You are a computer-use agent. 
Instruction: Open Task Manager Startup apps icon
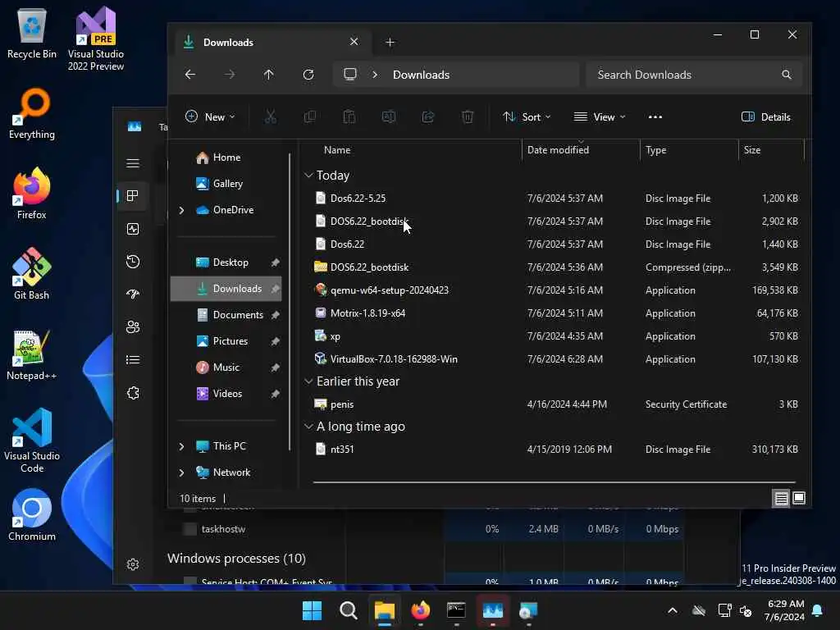(x=133, y=294)
